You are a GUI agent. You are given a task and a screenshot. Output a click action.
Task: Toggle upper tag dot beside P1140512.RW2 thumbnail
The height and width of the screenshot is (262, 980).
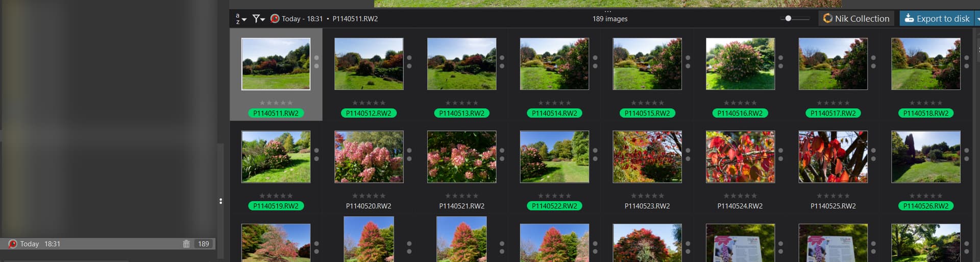(409, 58)
